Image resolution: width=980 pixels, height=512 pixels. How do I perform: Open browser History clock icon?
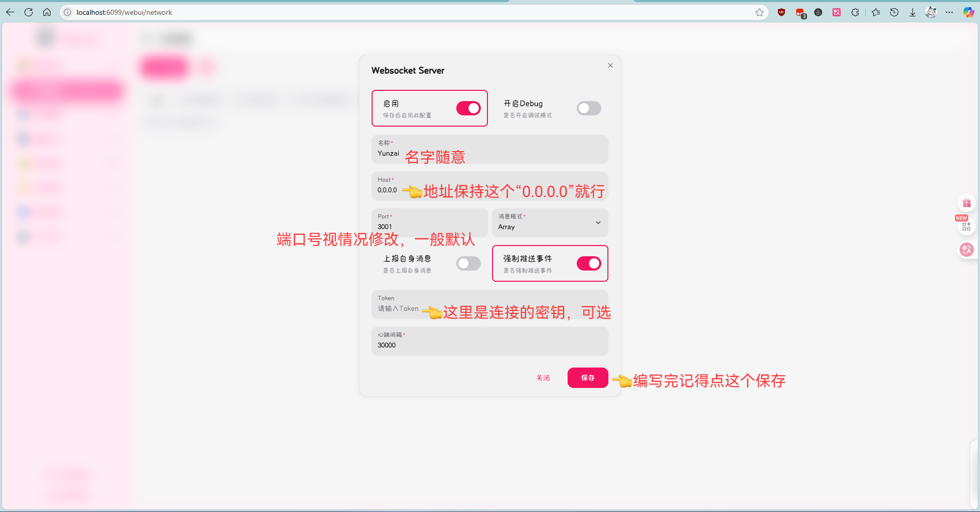tap(894, 12)
